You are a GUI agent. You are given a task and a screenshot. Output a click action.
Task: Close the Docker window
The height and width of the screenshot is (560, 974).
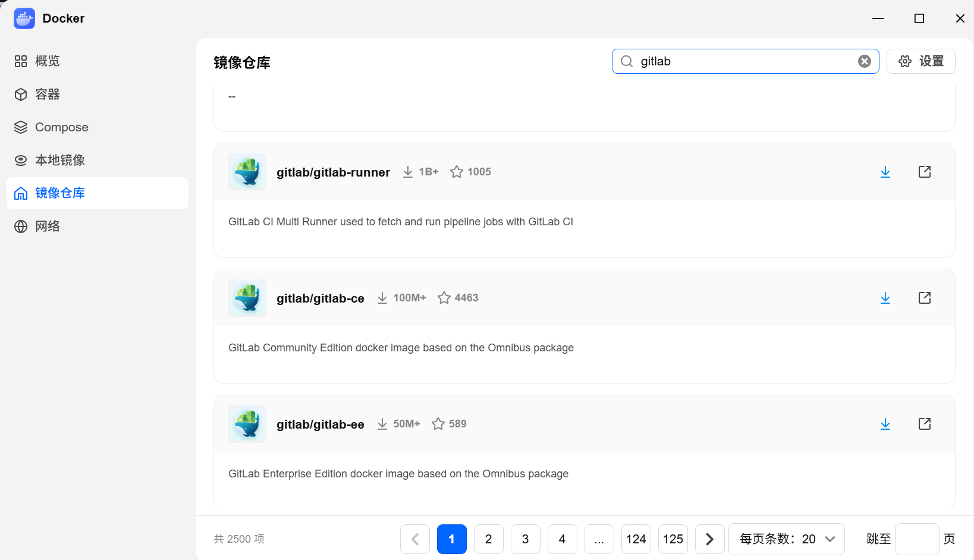(x=960, y=18)
